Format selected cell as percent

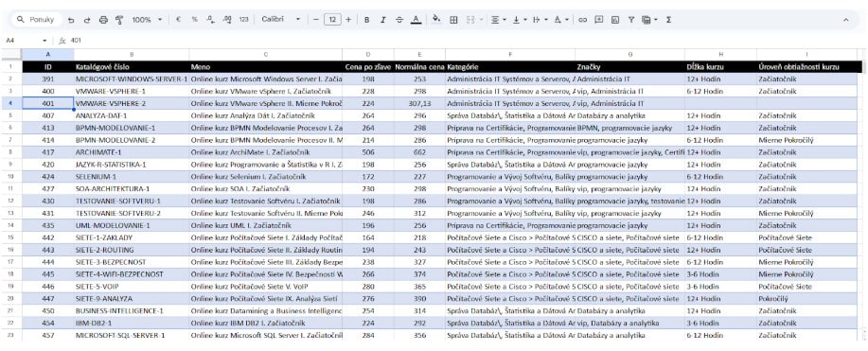point(194,19)
